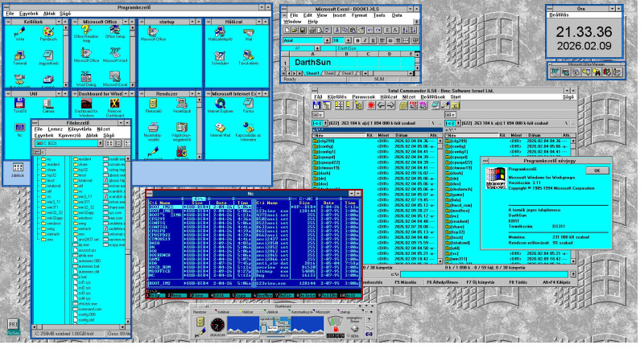Toggle Bold formatting in Excel

pos(357,40)
